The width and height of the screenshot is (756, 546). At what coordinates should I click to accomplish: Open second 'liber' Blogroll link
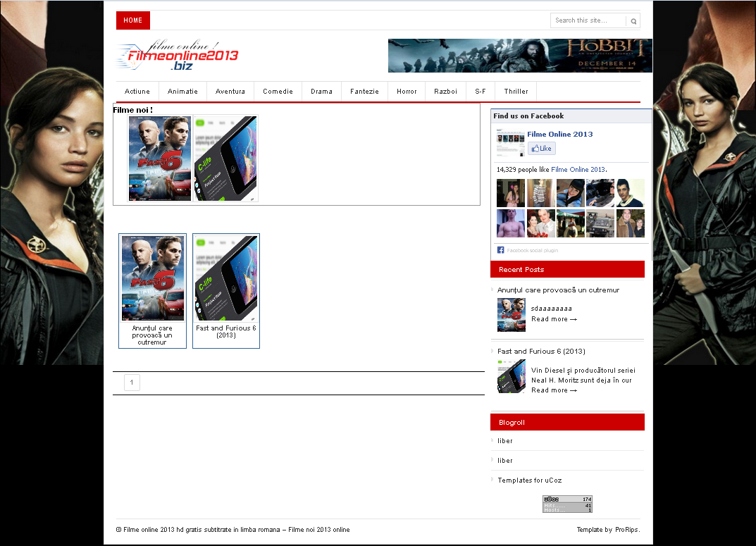(504, 461)
